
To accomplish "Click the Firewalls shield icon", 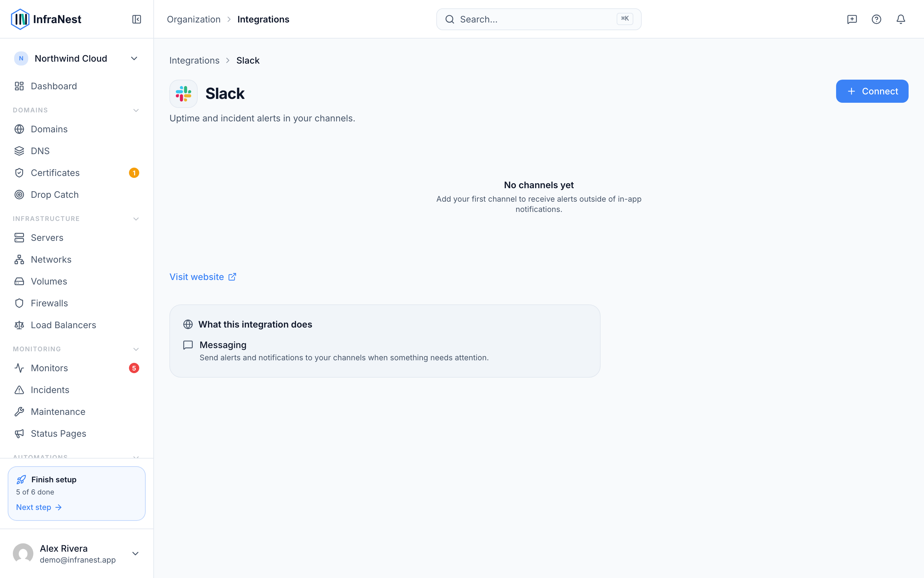I will pos(19,303).
